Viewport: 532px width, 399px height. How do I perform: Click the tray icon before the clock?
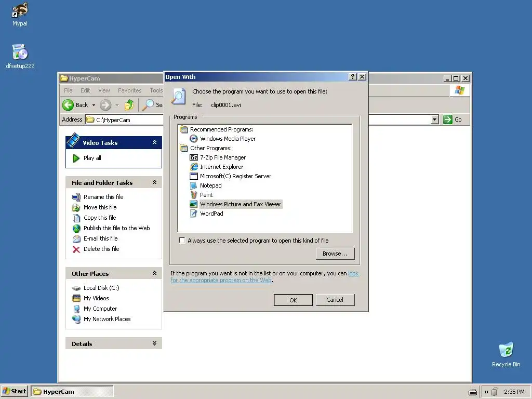click(495, 392)
